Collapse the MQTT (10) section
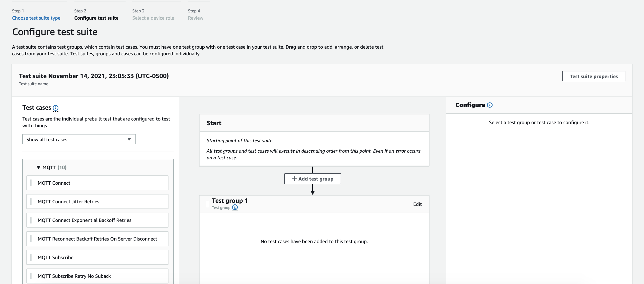 [x=39, y=167]
